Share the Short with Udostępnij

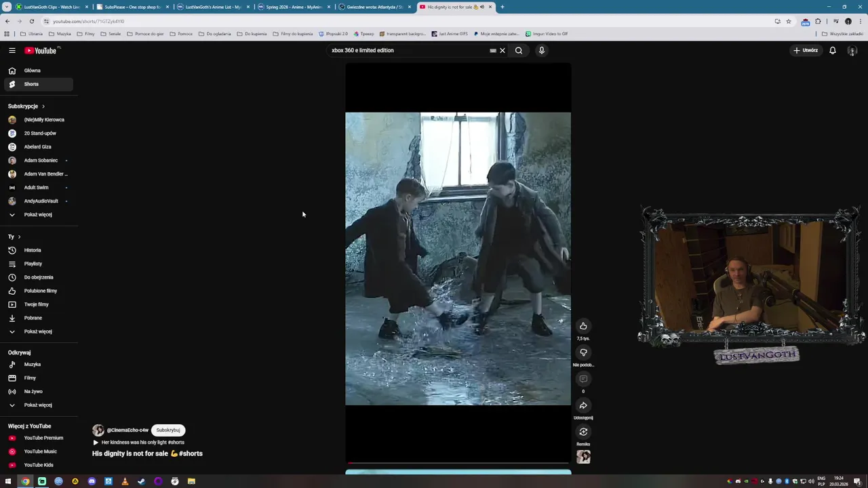point(583,405)
